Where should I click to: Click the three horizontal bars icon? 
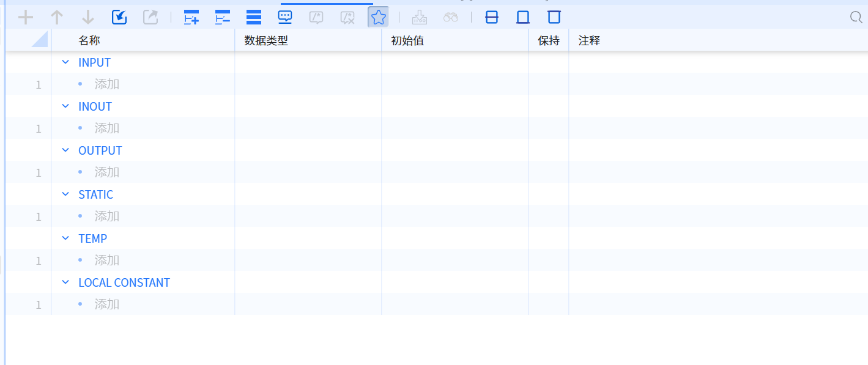[x=254, y=17]
